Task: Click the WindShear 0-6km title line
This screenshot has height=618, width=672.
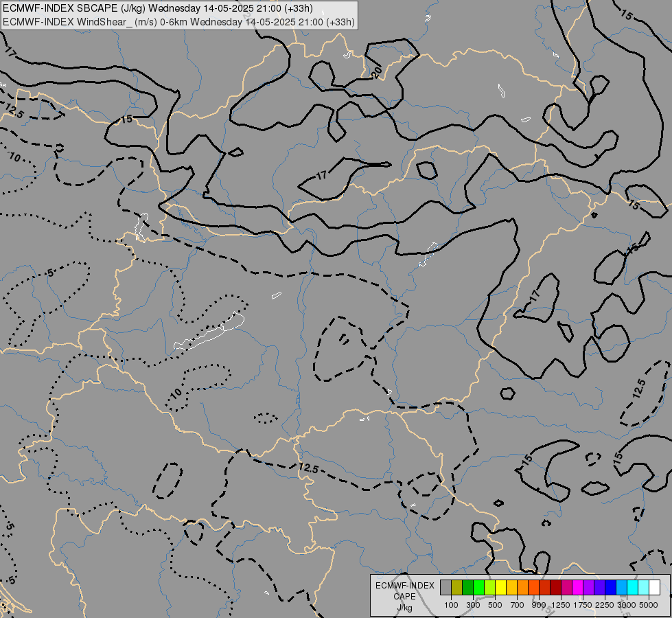Action: pos(178,21)
